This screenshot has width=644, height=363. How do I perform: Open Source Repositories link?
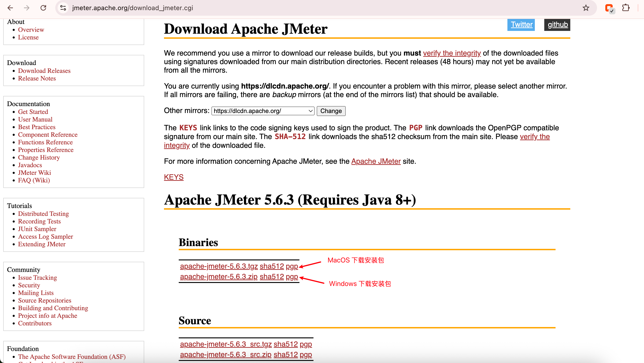point(44,300)
